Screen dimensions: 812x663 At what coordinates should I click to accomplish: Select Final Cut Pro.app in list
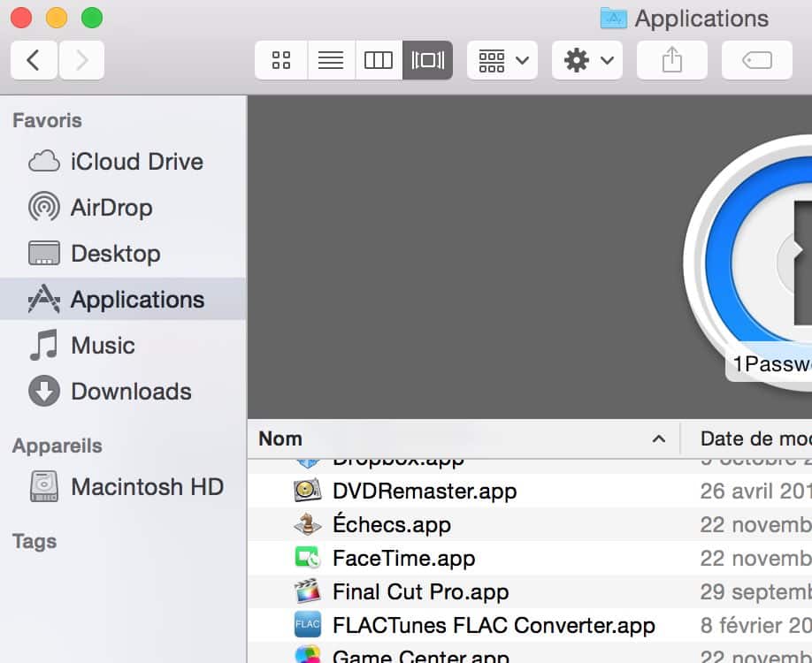click(530, 591)
